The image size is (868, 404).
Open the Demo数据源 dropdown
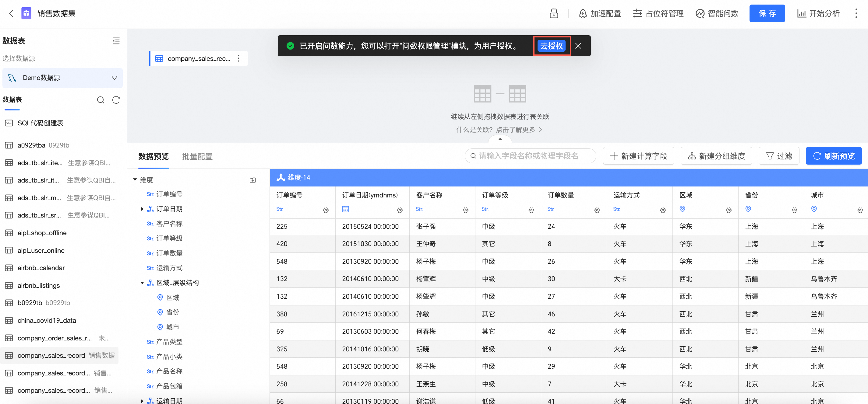coord(62,78)
